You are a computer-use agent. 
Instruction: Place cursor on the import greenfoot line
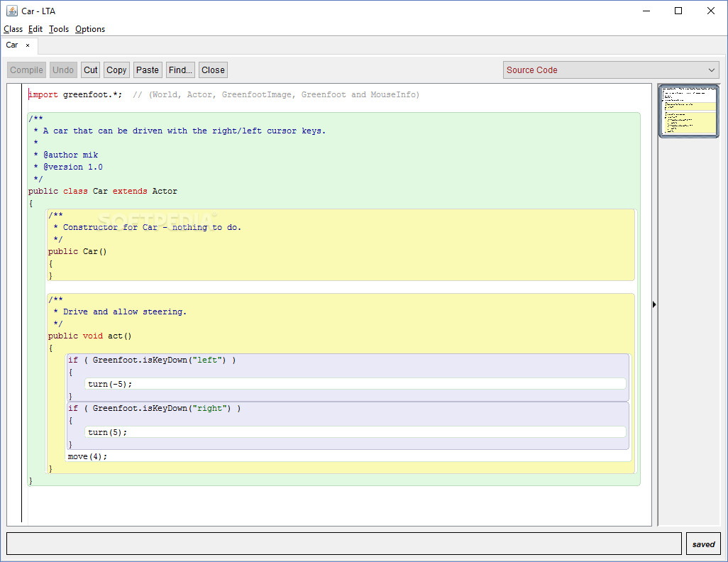224,95
